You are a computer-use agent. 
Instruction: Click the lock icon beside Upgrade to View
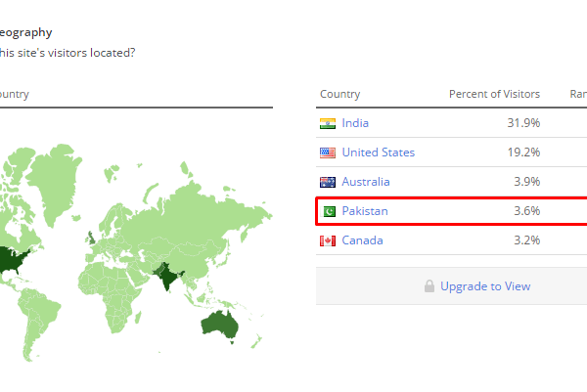coord(429,286)
